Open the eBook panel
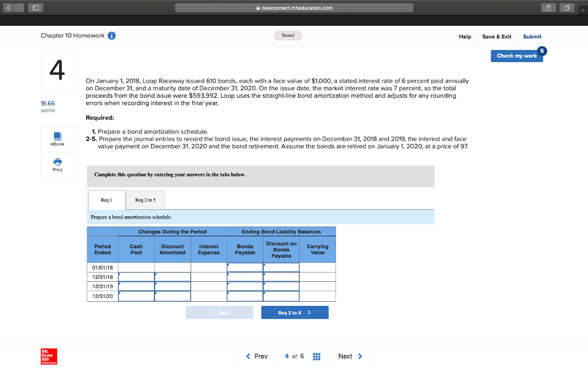This screenshot has width=588, height=368. [x=57, y=140]
